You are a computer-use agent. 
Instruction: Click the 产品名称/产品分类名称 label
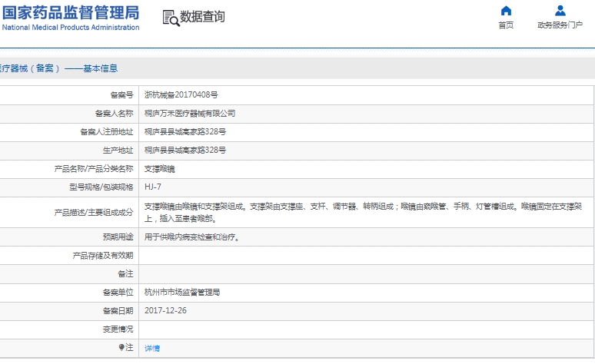point(94,169)
